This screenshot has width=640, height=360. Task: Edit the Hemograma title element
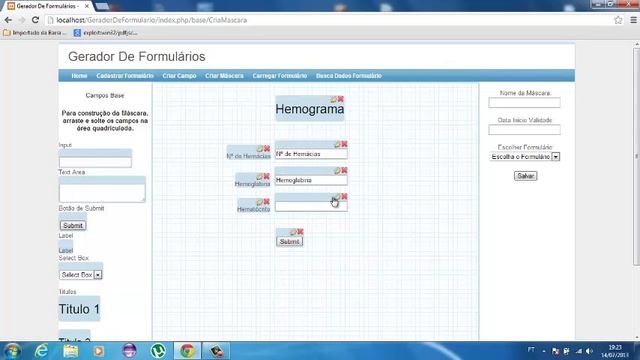point(333,99)
